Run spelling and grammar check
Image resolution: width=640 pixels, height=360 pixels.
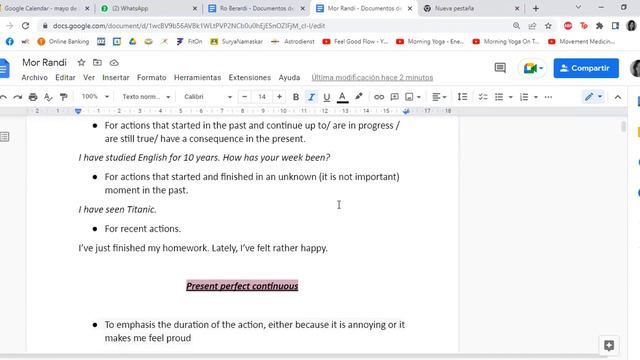(48, 97)
